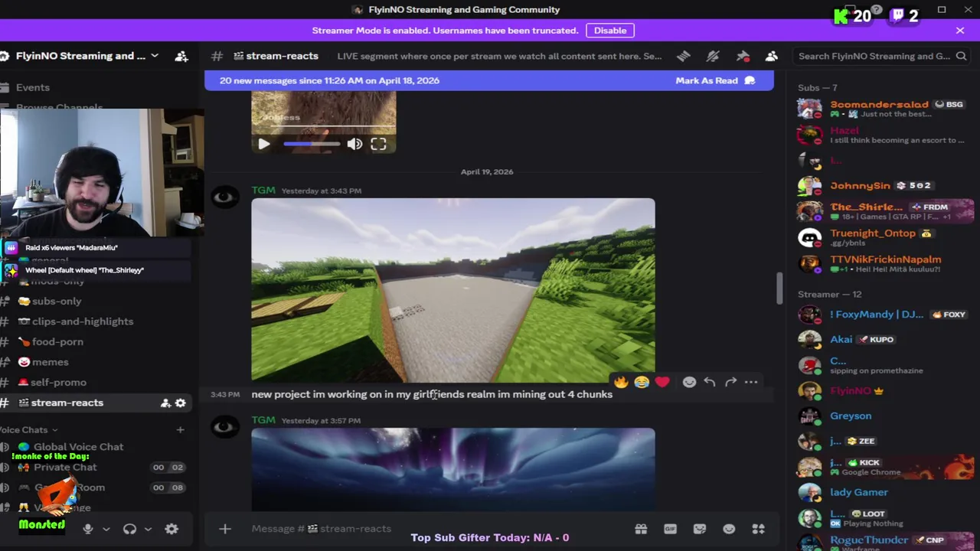The height and width of the screenshot is (551, 980).
Task: Open the headphones output options arrow
Action: 148,529
